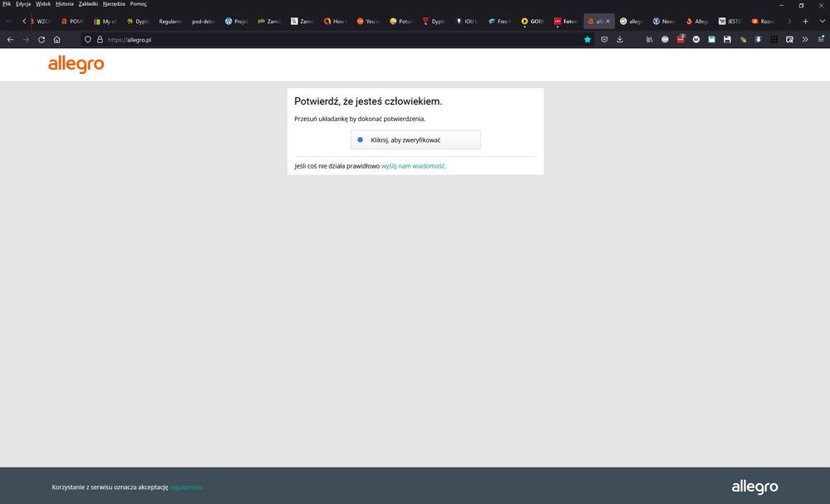
Task: Click the white floppy disk save icon
Action: click(x=727, y=40)
